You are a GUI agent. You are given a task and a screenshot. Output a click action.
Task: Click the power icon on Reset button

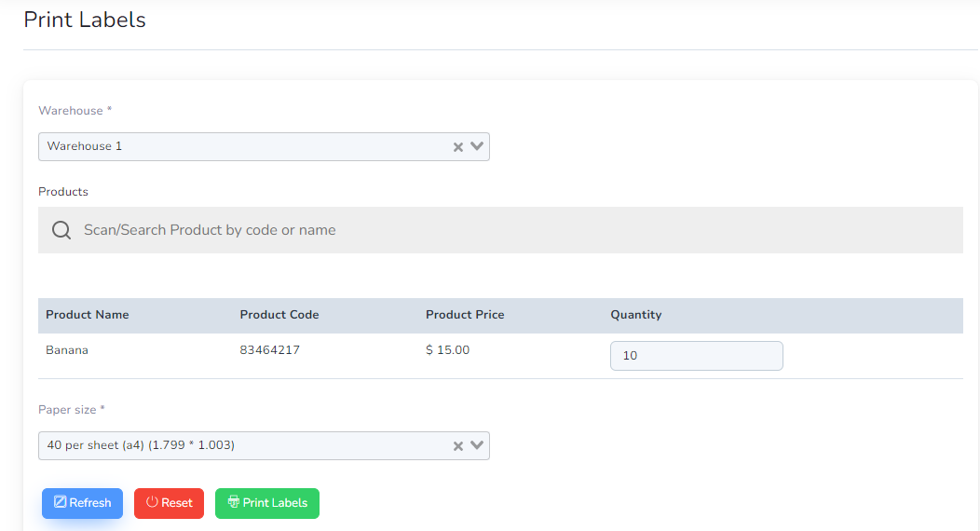(x=152, y=501)
